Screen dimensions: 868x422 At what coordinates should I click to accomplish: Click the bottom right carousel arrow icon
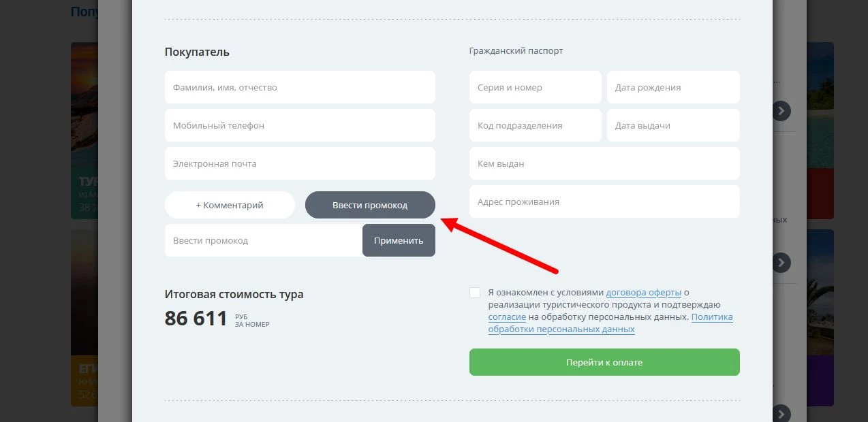point(781,412)
